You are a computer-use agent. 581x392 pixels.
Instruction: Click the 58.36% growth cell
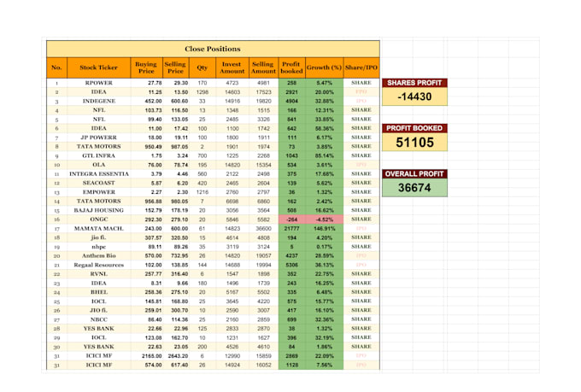pos(324,128)
